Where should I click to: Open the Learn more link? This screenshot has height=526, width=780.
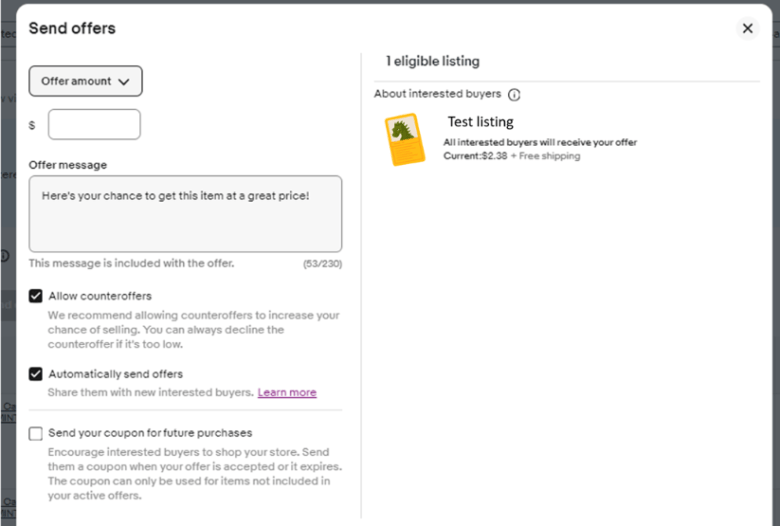287,393
